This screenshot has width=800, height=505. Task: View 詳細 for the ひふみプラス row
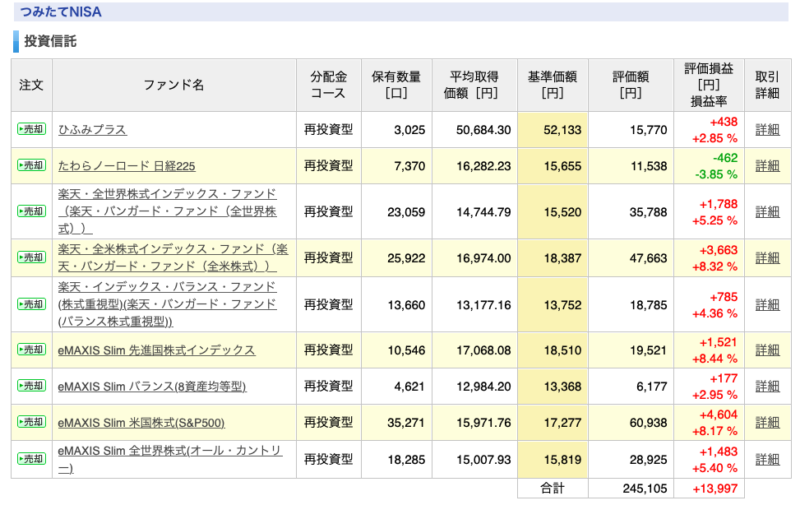click(767, 130)
